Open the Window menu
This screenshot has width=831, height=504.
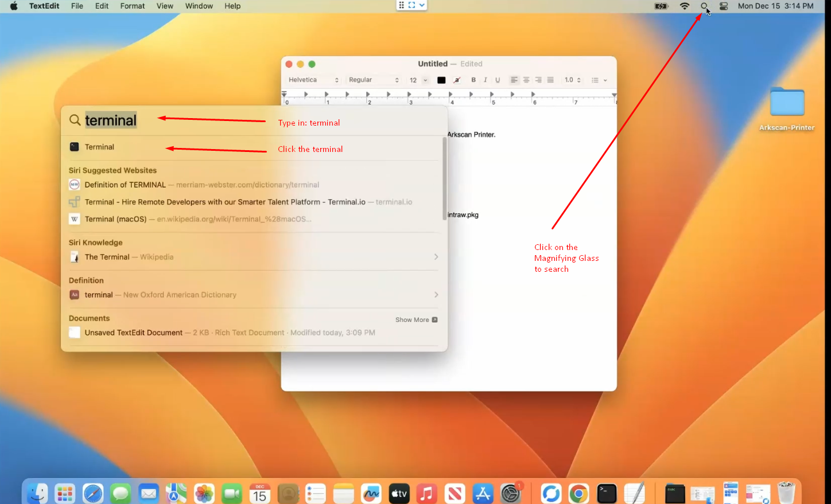tap(199, 6)
